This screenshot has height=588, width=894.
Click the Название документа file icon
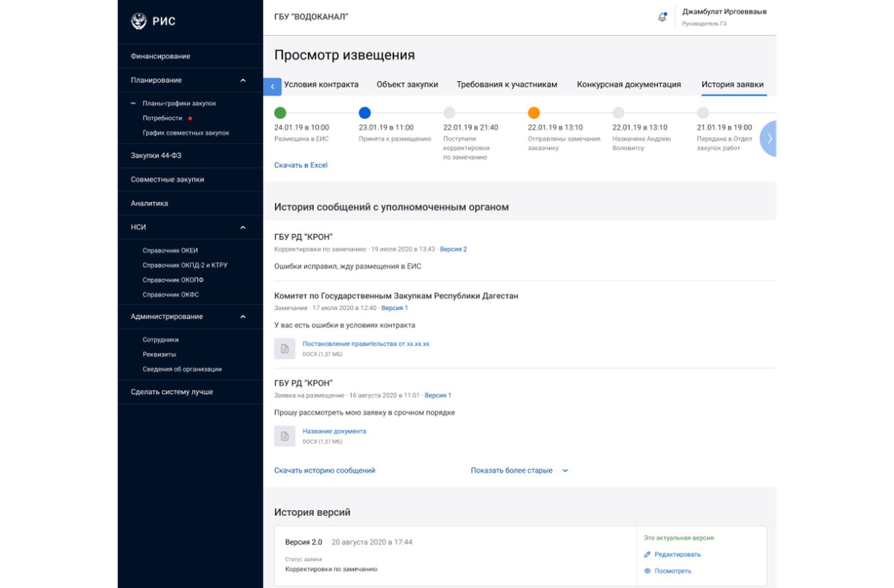[285, 436]
